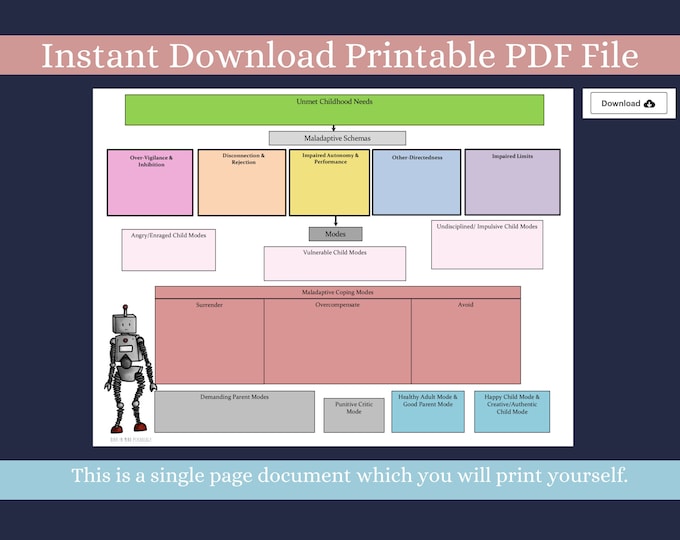This screenshot has height=540, width=680.
Task: Click the gray Modes label
Action: tap(336, 234)
